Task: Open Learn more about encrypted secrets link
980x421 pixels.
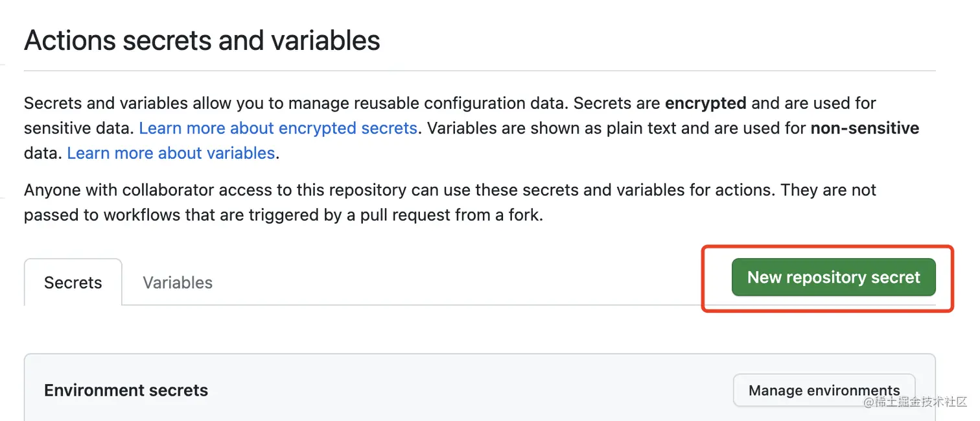Action: (278, 128)
